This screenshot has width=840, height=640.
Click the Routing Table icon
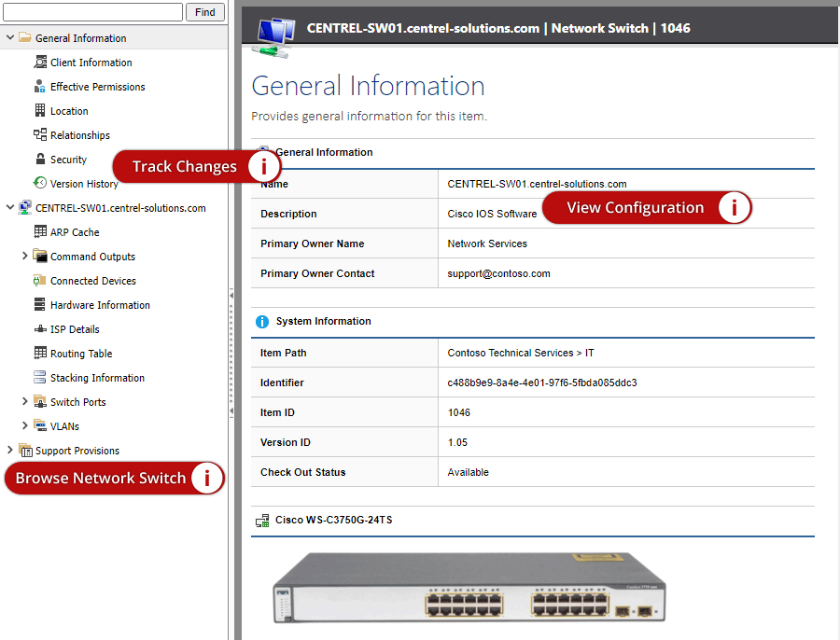coord(40,353)
